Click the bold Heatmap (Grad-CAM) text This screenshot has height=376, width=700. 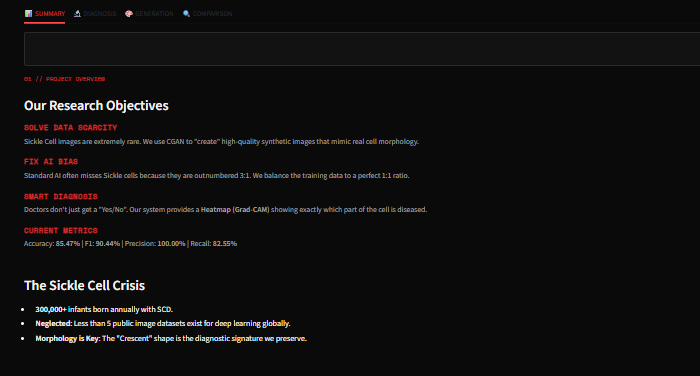(235, 209)
